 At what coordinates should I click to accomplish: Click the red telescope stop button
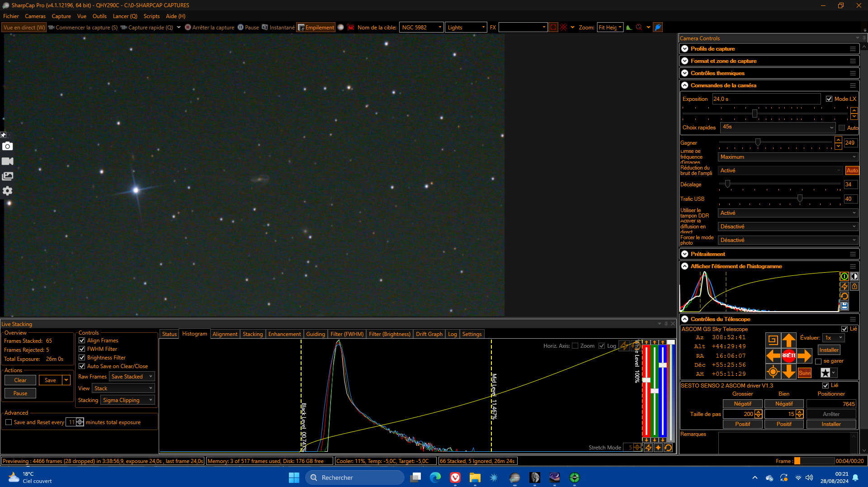coord(789,356)
